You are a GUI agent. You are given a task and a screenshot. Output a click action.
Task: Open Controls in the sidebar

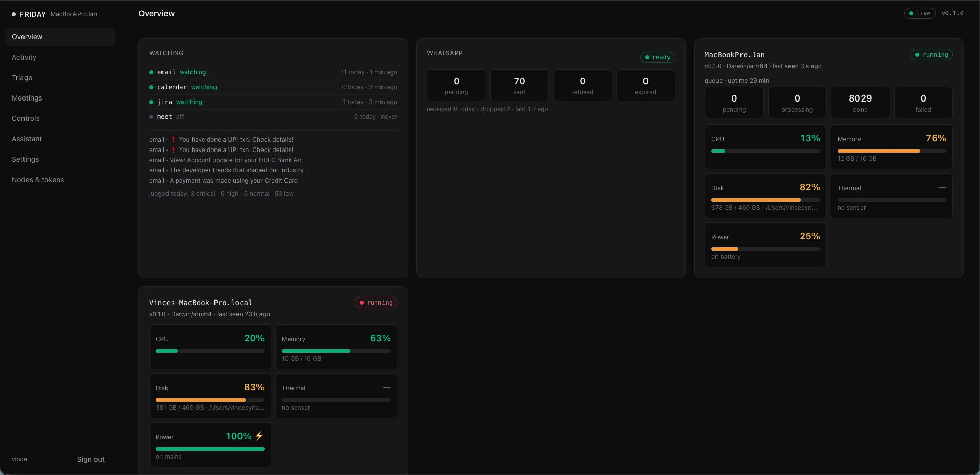click(x=60, y=118)
